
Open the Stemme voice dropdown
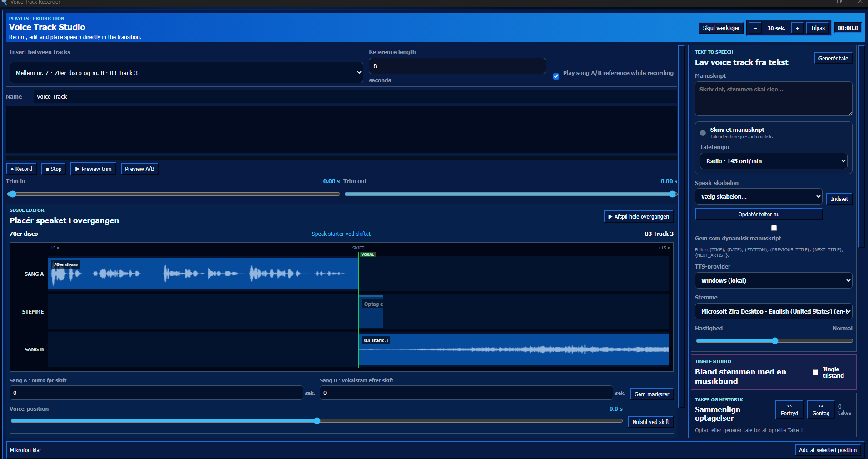pos(774,311)
